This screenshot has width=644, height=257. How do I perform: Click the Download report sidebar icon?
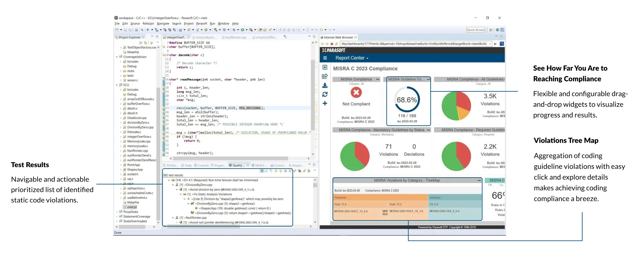click(325, 85)
